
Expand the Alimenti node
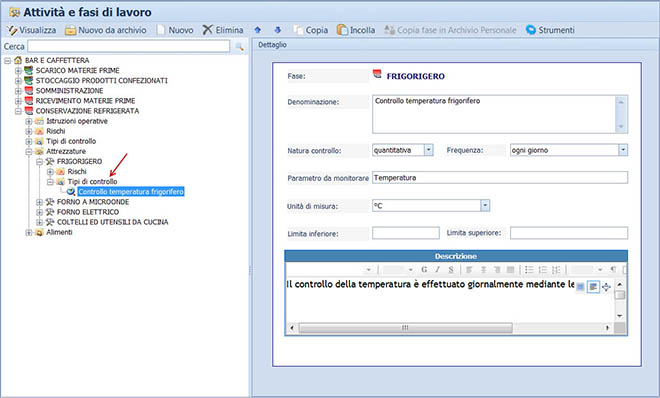pos(29,232)
